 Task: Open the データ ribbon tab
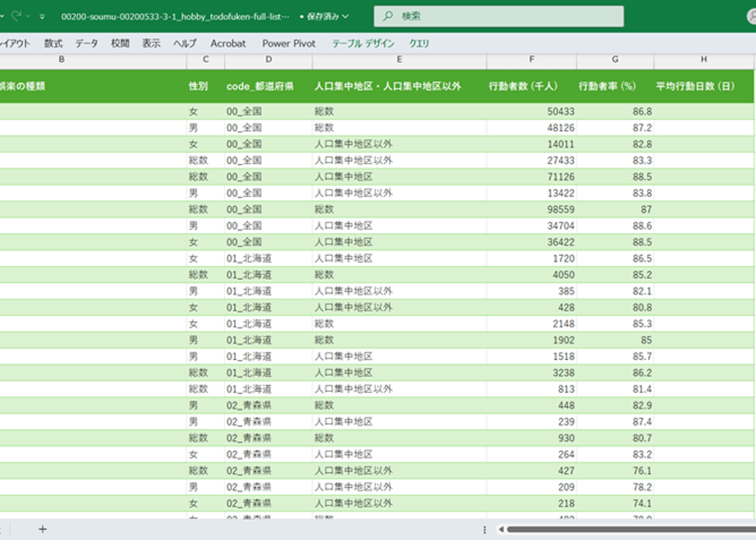coord(86,43)
